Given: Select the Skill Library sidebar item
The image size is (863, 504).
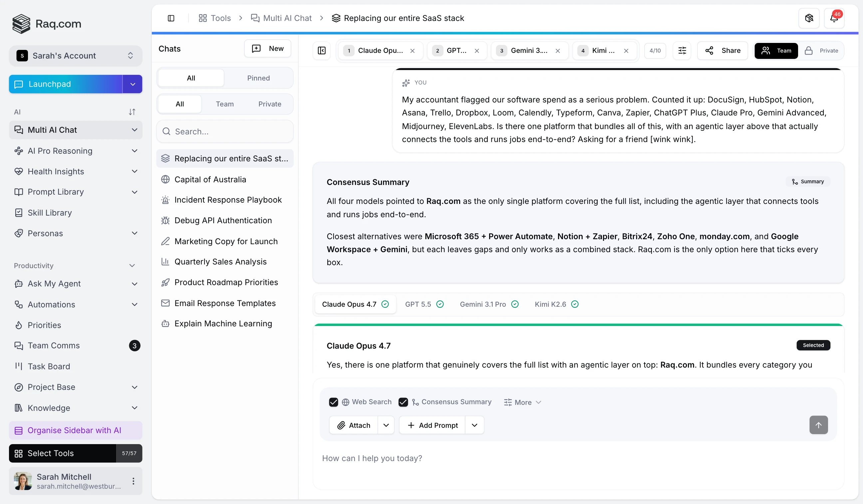Looking at the screenshot, I should tap(50, 213).
